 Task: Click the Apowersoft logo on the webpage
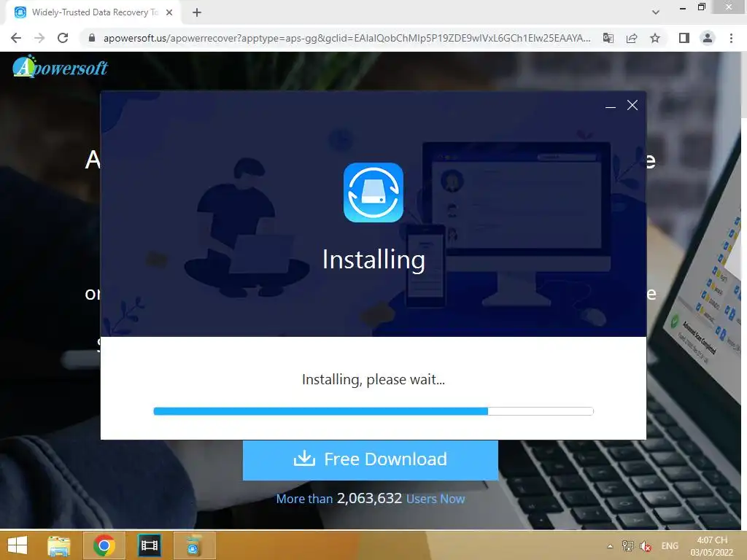60,66
